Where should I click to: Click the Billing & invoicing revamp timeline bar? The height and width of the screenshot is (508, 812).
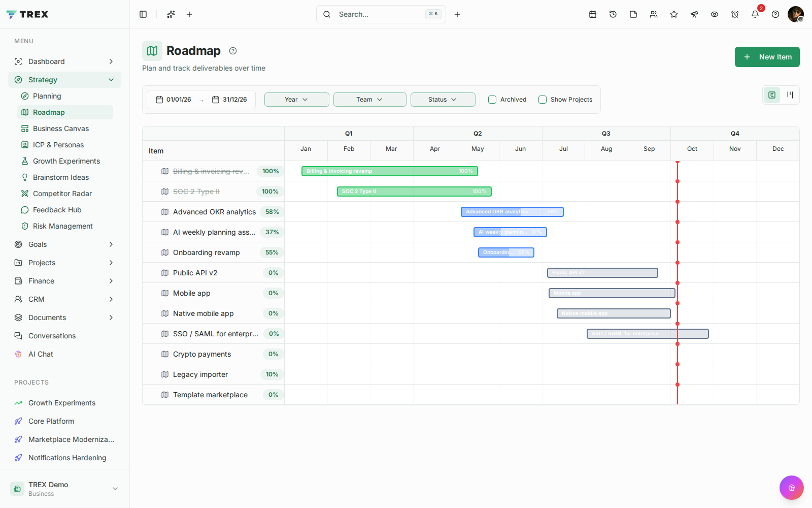point(390,171)
